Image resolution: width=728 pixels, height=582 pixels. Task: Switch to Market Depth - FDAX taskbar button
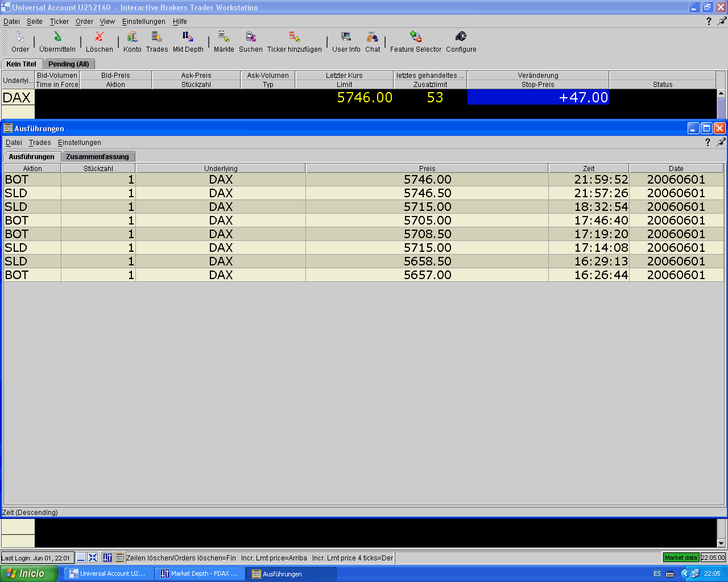click(200, 573)
